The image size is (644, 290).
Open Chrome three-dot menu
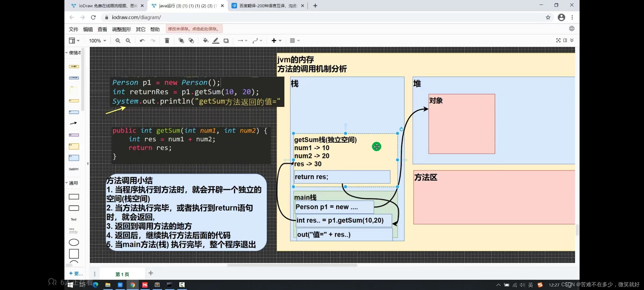tap(572, 17)
